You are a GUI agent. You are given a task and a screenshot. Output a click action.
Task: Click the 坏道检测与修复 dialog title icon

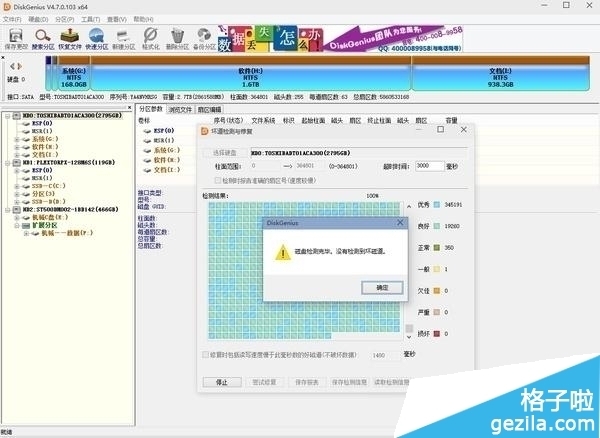pos(205,131)
